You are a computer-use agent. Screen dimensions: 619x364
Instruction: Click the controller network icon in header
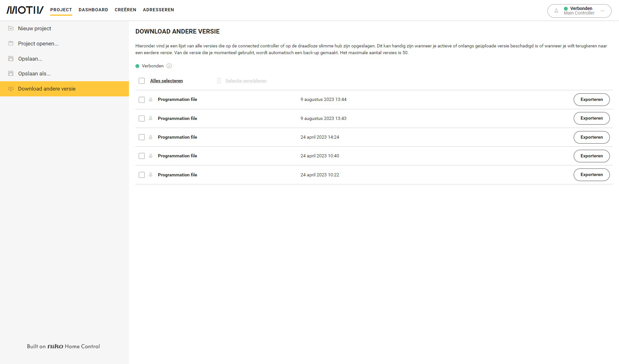click(x=556, y=11)
